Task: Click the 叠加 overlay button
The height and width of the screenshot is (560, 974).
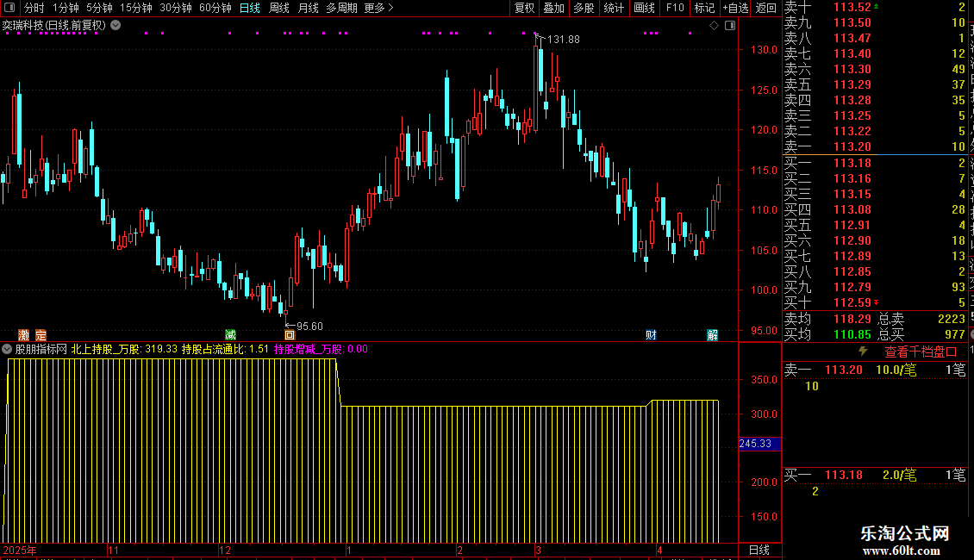Action: 554,8
